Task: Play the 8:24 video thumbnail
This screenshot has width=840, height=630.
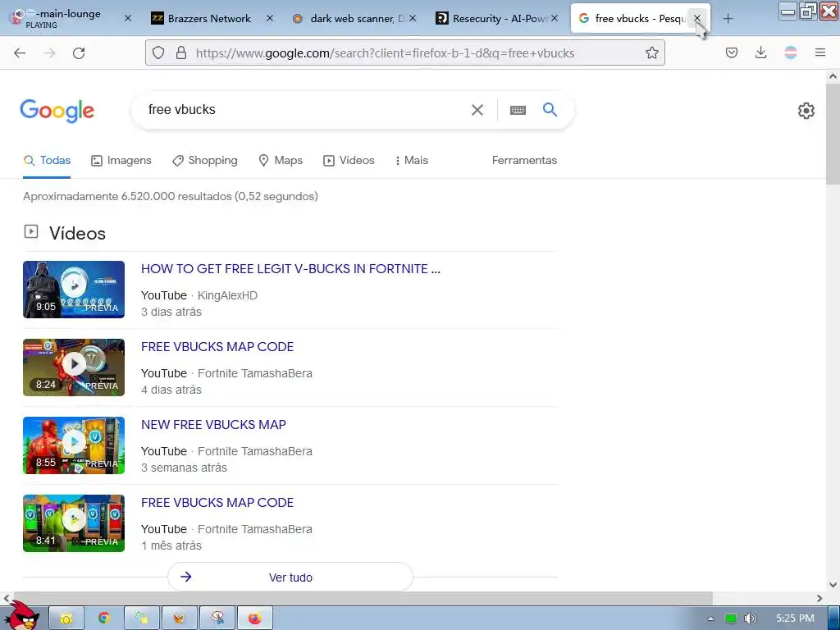Action: [x=74, y=367]
